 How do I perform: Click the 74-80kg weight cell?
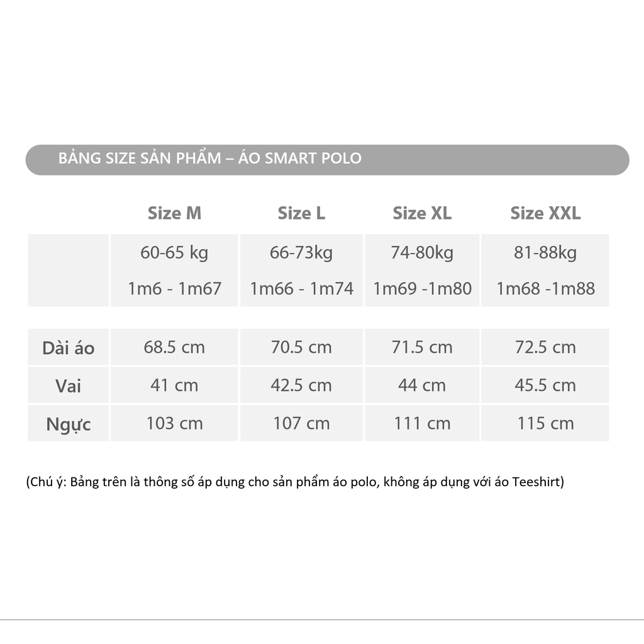pyautogui.click(x=422, y=252)
